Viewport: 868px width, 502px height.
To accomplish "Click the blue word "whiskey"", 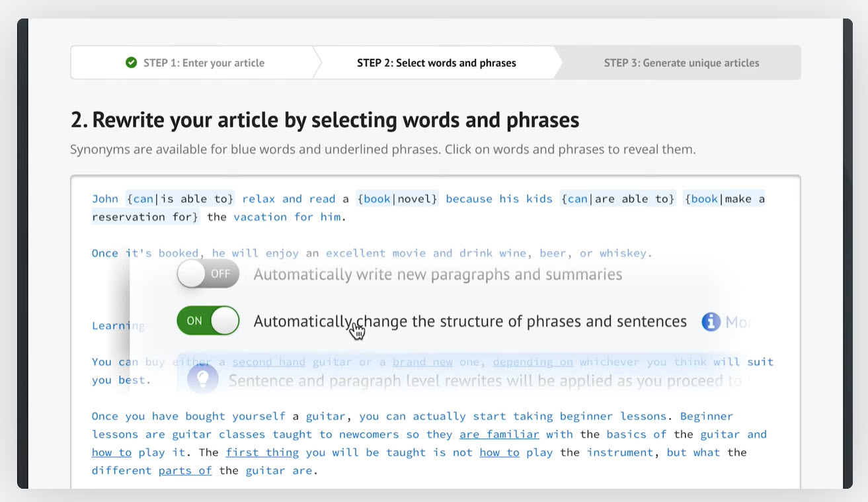I will pyautogui.click(x=622, y=253).
